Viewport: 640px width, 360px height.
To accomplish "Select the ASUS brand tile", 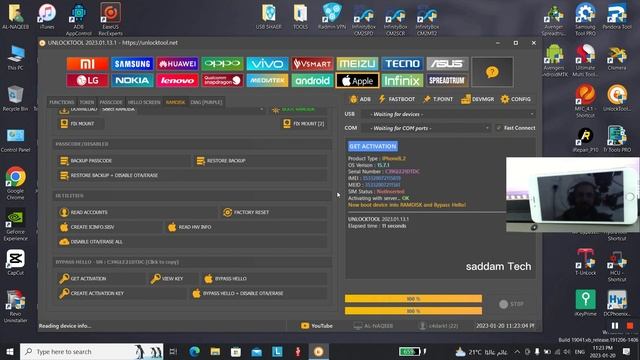I will pos(447,64).
